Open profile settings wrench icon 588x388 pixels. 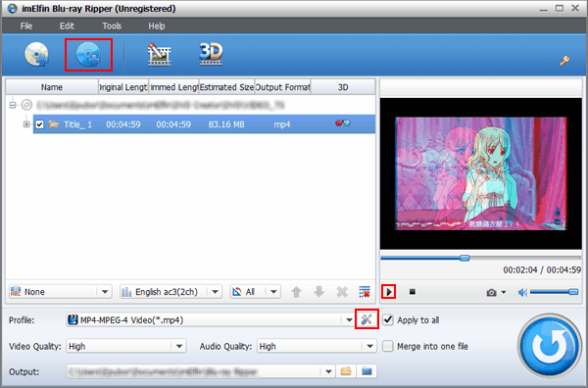(x=367, y=319)
